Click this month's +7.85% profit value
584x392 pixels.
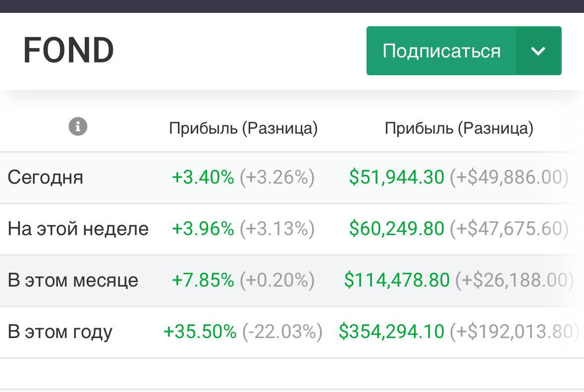click(x=203, y=280)
